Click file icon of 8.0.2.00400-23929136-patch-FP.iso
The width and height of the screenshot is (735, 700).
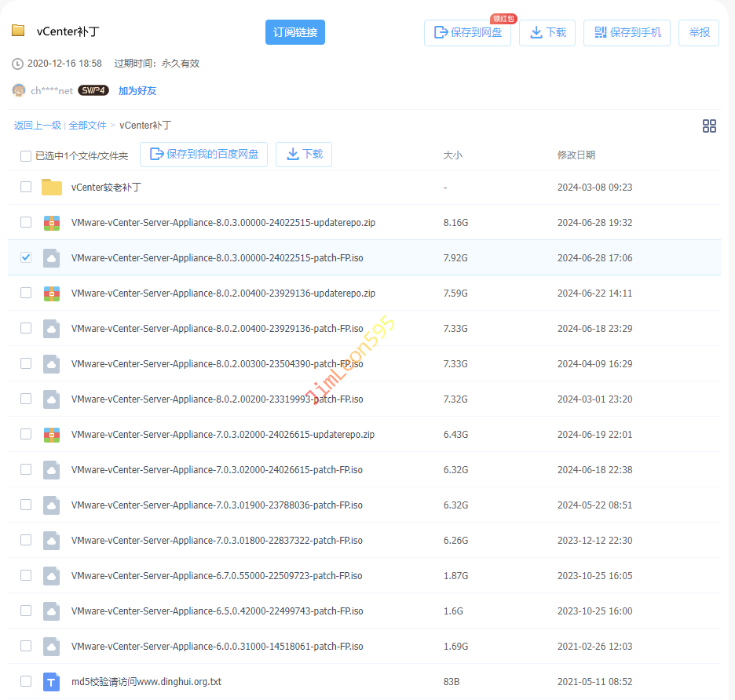(x=52, y=329)
